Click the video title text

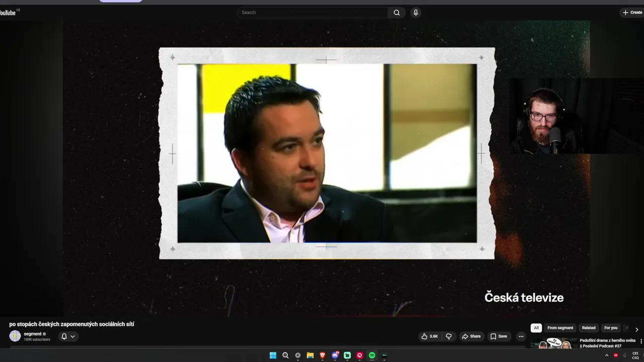(71, 324)
